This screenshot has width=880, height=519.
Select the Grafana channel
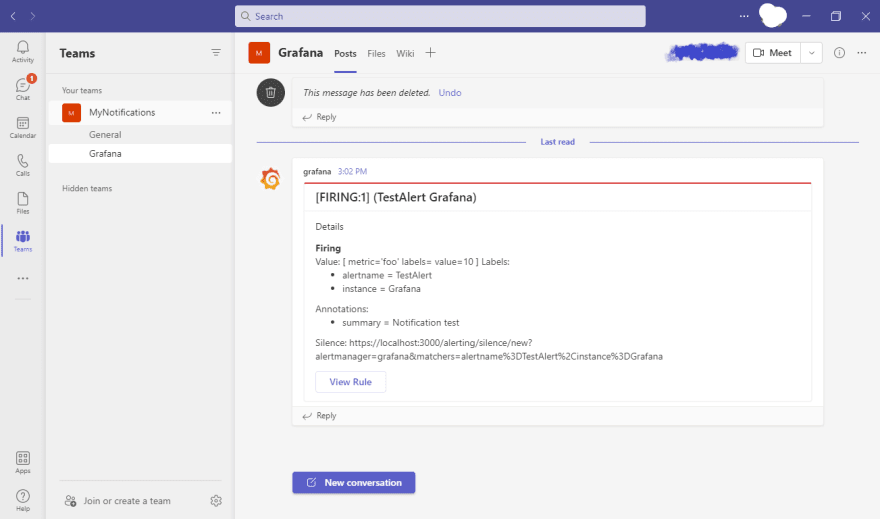[x=140, y=154]
